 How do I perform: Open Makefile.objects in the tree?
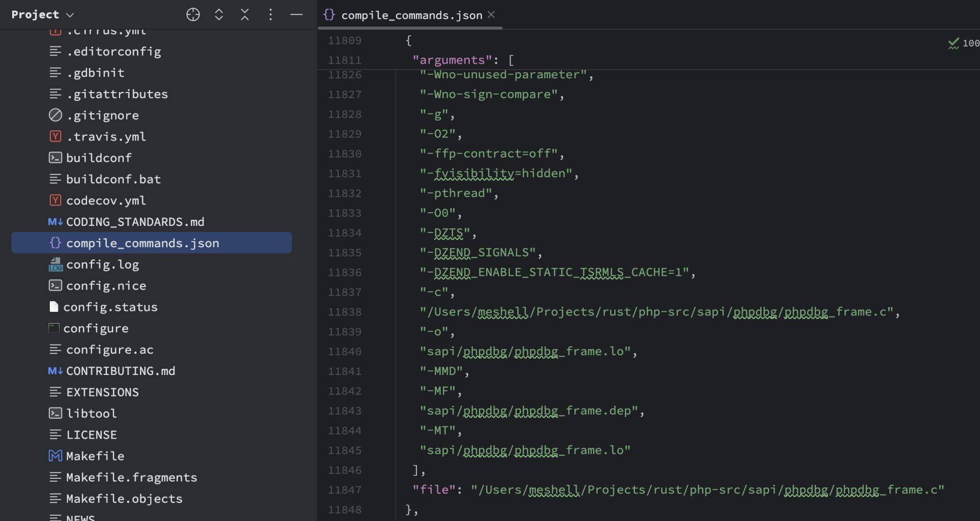(x=124, y=499)
